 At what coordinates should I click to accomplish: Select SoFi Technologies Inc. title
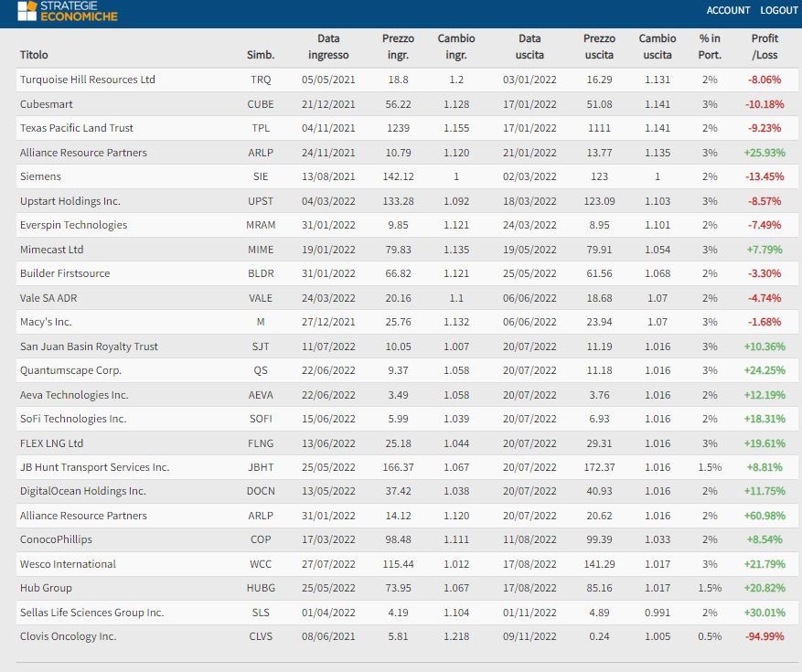pos(73,419)
